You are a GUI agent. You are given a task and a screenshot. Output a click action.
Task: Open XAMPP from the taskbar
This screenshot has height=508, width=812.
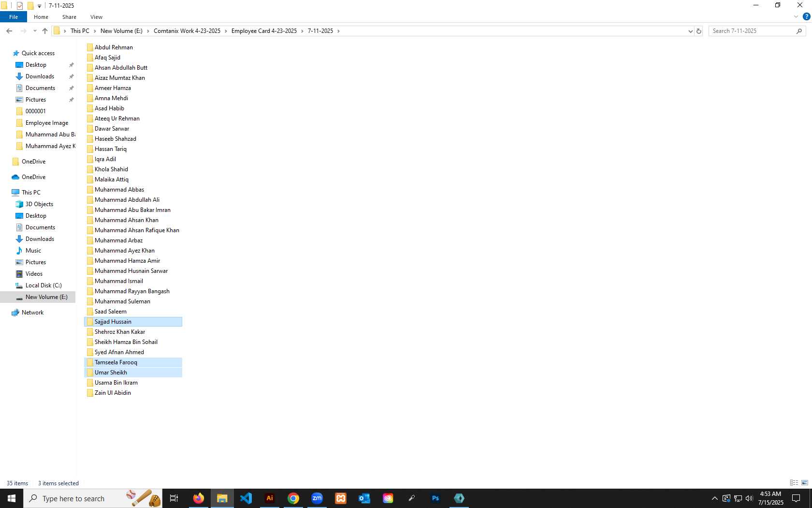[341, 498]
